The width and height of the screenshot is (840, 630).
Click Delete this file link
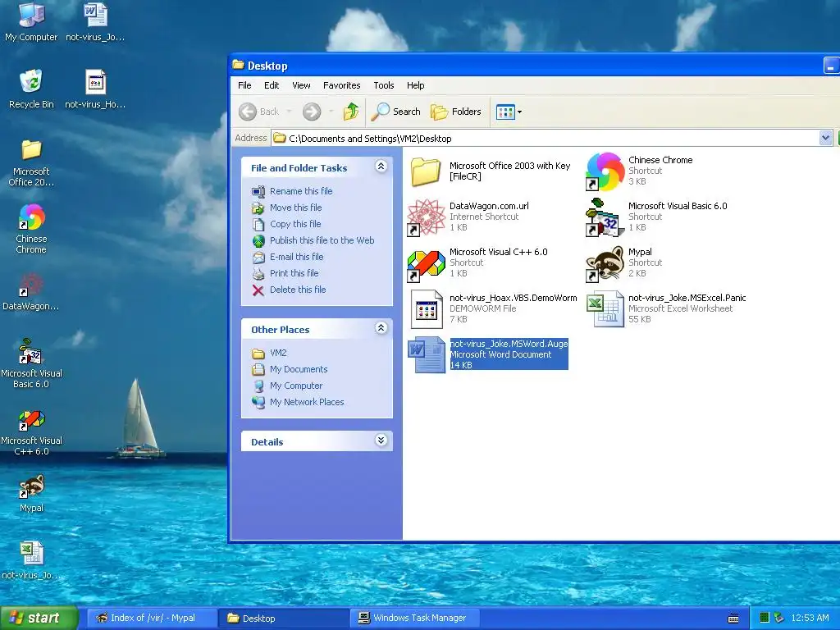click(298, 290)
